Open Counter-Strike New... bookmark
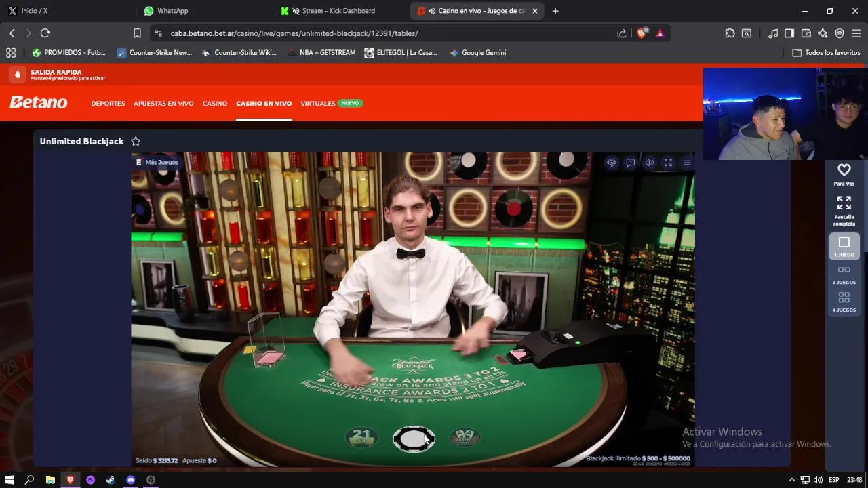868x488 pixels. pyautogui.click(x=155, y=52)
